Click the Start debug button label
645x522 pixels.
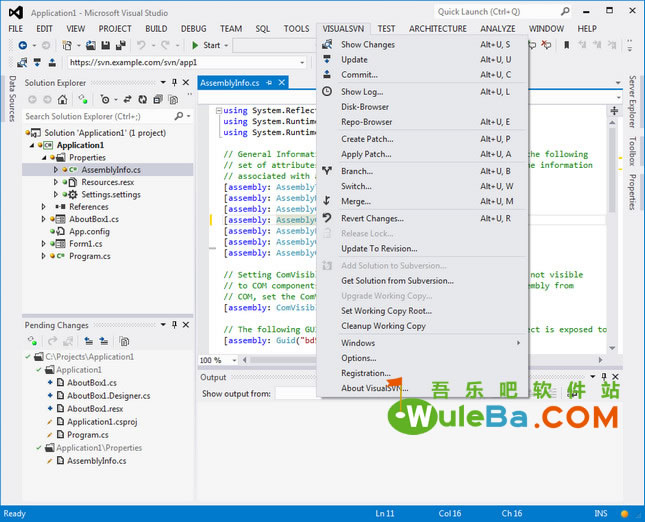click(211, 45)
